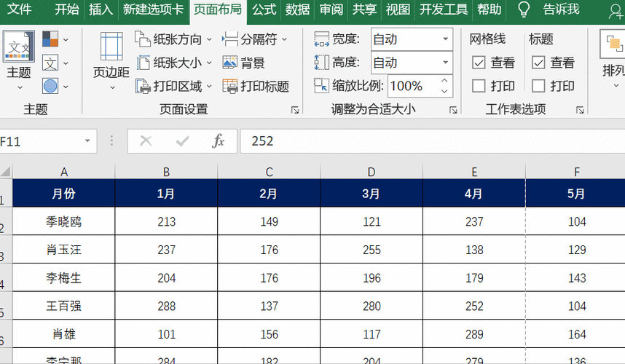Image resolution: width=625 pixels, height=364 pixels.
Task: Expand the theme fonts dropdown arrow
Action: (66, 63)
